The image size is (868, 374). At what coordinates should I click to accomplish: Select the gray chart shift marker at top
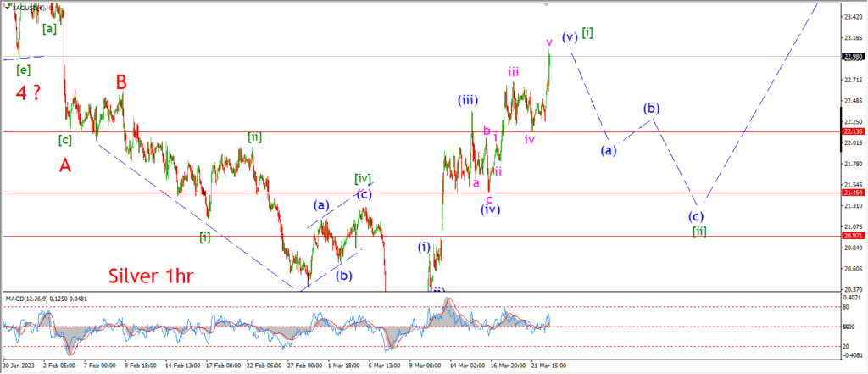tap(547, 4)
